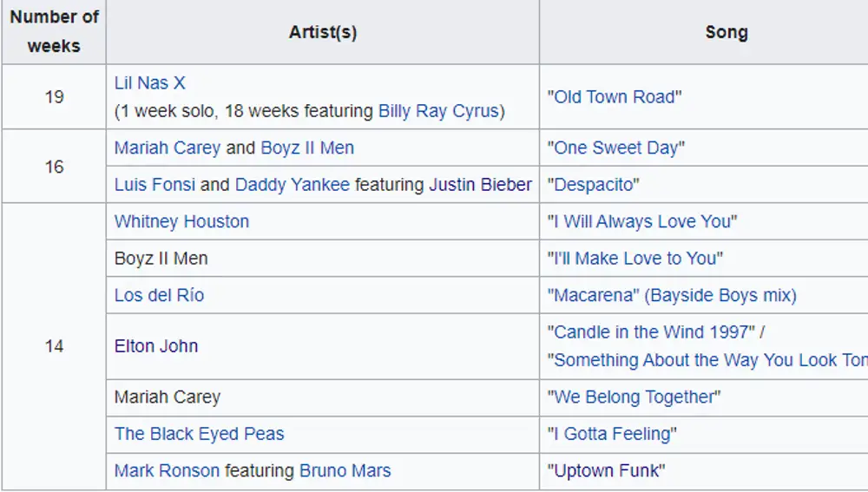
Task: Click the "I'll Make Love to You" link
Action: [635, 259]
